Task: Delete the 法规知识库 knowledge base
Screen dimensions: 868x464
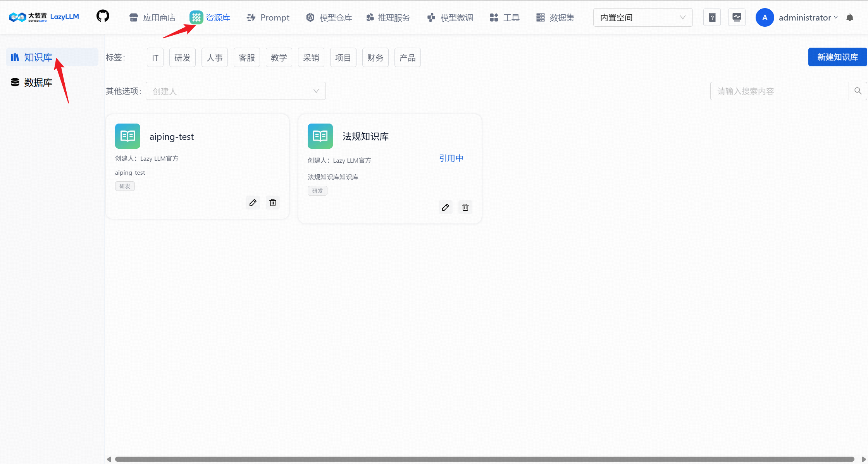Action: tap(465, 207)
